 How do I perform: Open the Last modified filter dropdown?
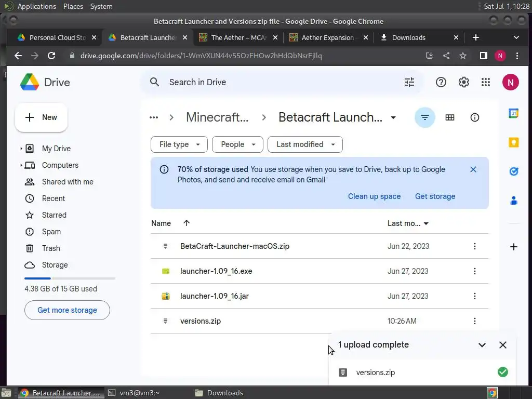[305, 144]
